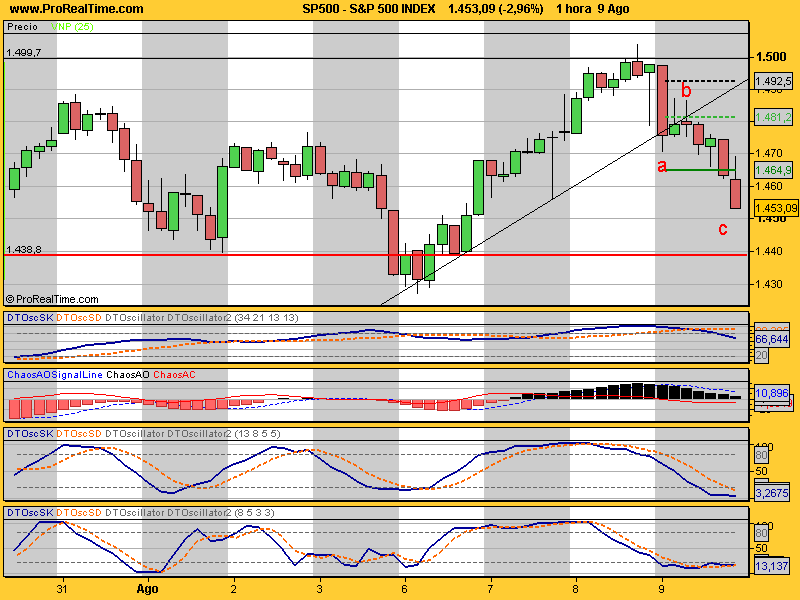This screenshot has width=800, height=600.
Task: Select the red wave label 'b'
Action: 686,90
